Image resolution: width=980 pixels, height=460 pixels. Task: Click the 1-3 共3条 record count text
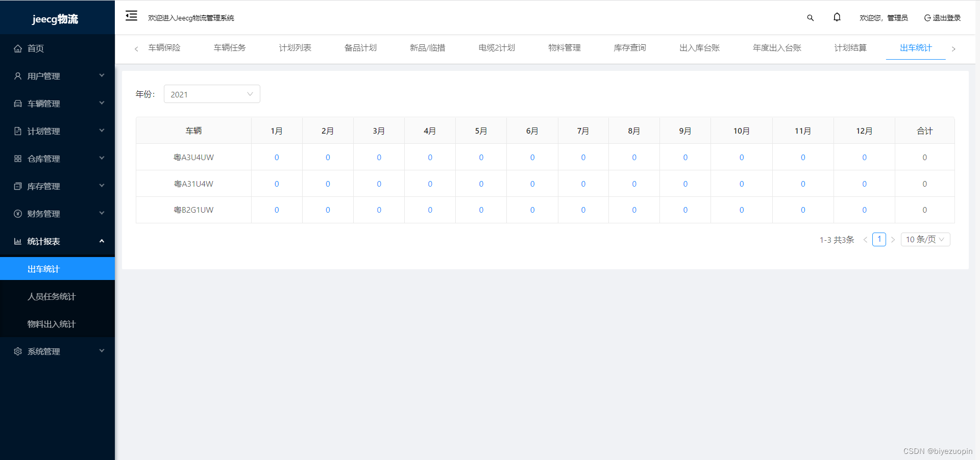coord(837,240)
